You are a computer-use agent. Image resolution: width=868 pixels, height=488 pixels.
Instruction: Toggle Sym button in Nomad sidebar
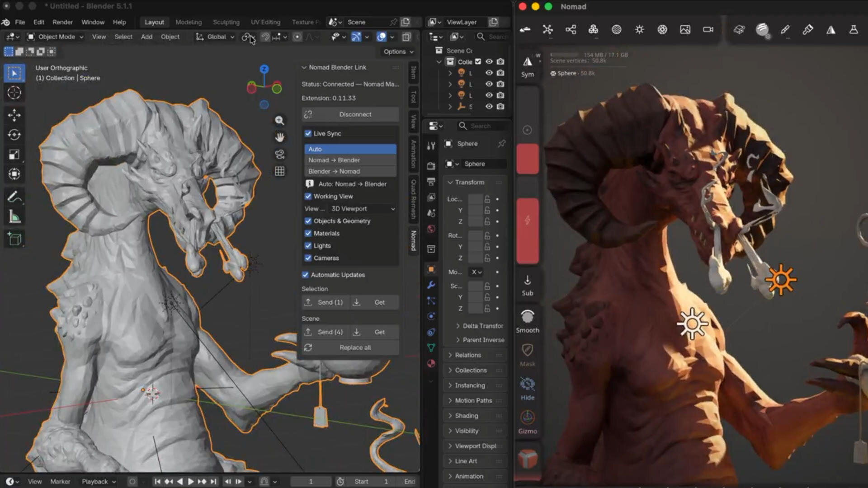(x=528, y=66)
